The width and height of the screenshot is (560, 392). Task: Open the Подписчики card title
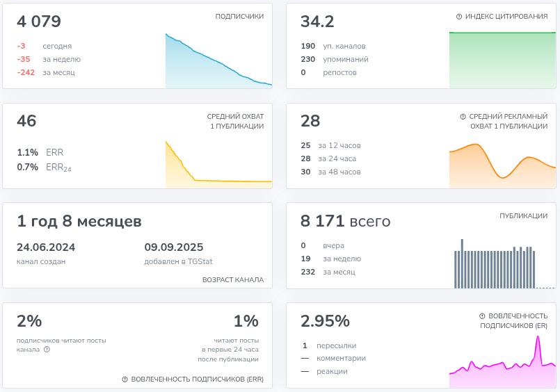click(239, 17)
